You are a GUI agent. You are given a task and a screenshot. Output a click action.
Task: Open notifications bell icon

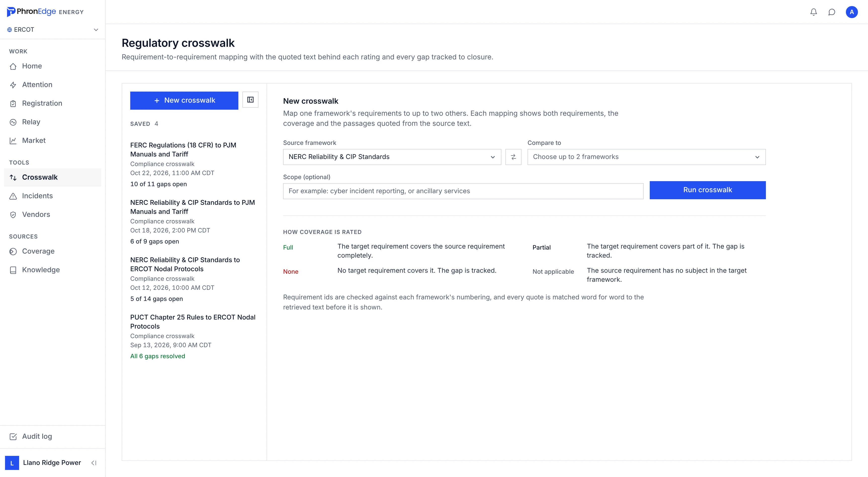coord(813,12)
